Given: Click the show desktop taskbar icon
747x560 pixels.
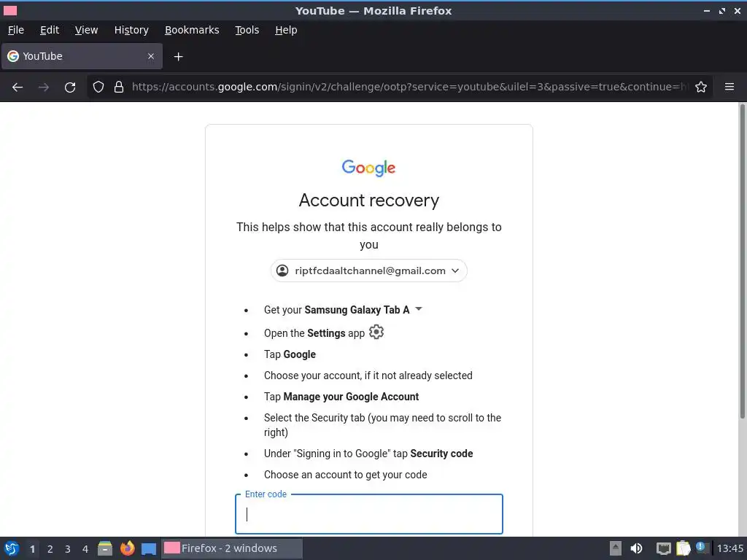Looking at the screenshot, I should pos(149,548).
